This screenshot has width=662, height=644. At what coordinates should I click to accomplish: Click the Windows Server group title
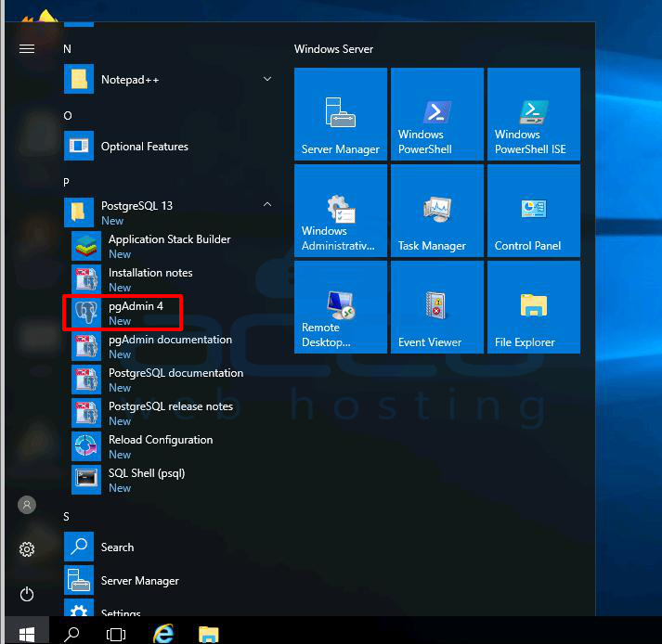pos(333,49)
